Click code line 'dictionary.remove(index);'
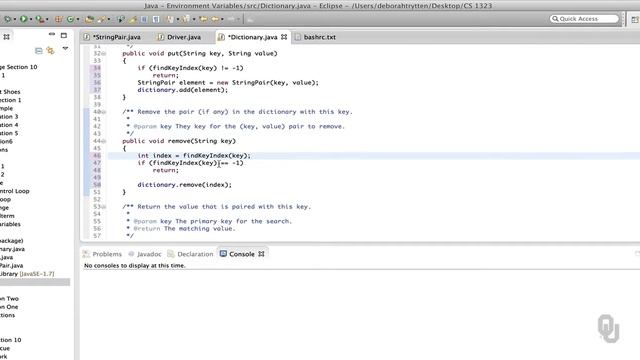Image resolution: width=640 pixels, height=360 pixels. (184, 185)
